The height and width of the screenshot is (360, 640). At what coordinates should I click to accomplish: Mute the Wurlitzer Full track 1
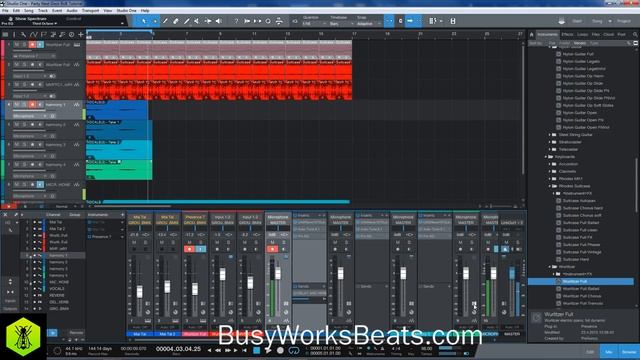[17, 44]
